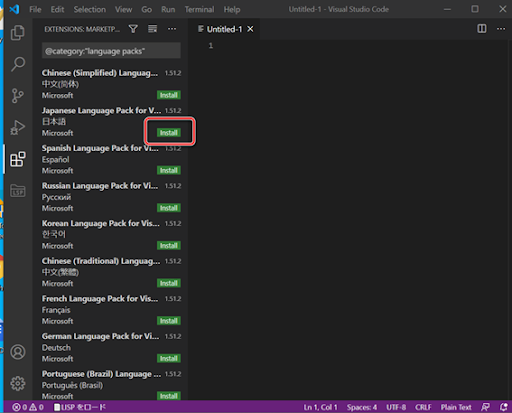512x413 pixels.
Task: Open the Source Control view icon
Action: (x=18, y=95)
